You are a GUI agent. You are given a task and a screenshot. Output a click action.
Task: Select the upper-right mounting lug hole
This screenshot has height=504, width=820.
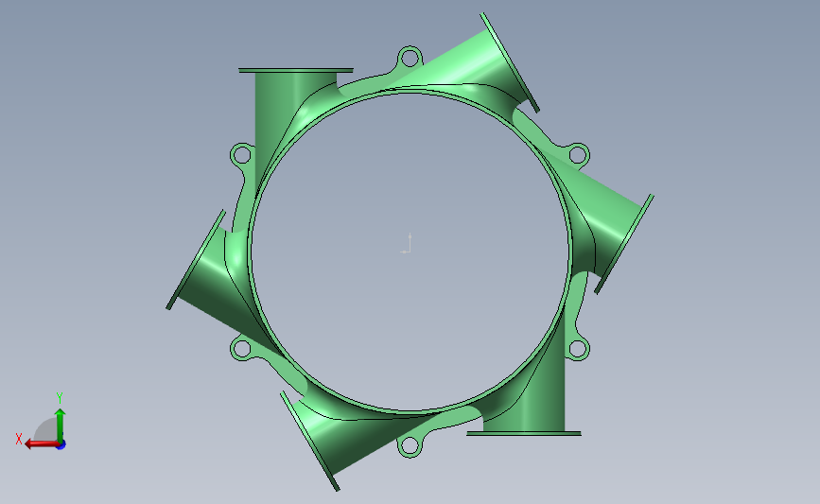(x=577, y=155)
